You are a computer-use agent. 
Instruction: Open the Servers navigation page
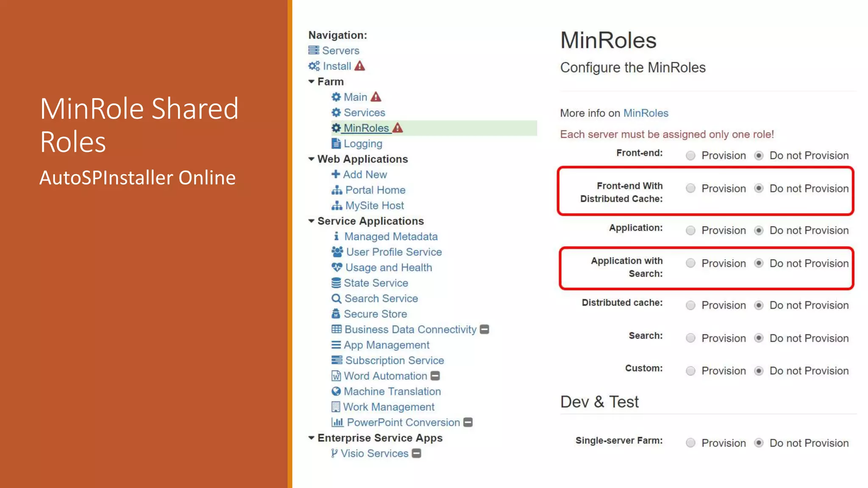(341, 50)
